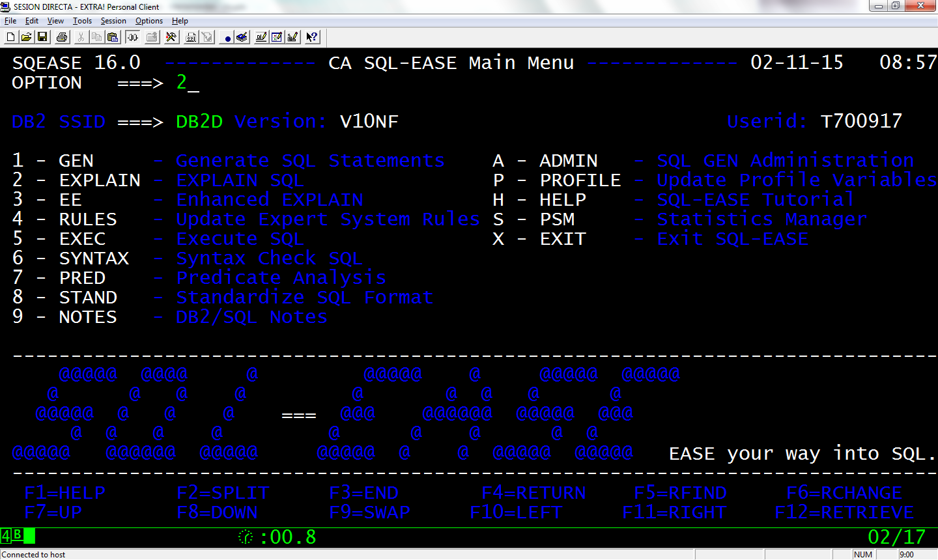Click 'Generate SQL Statements' menu text
The width and height of the screenshot is (938, 560).
[311, 161]
